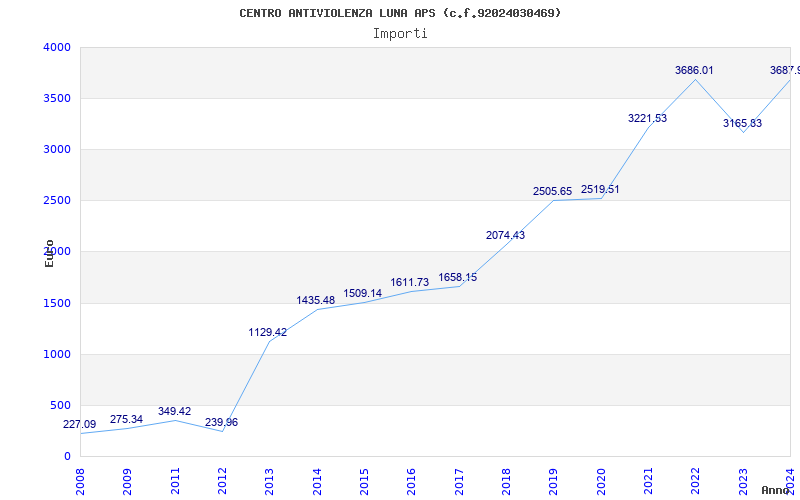Click the x-axis year 2015
This screenshot has width=800, height=500.
(x=364, y=482)
